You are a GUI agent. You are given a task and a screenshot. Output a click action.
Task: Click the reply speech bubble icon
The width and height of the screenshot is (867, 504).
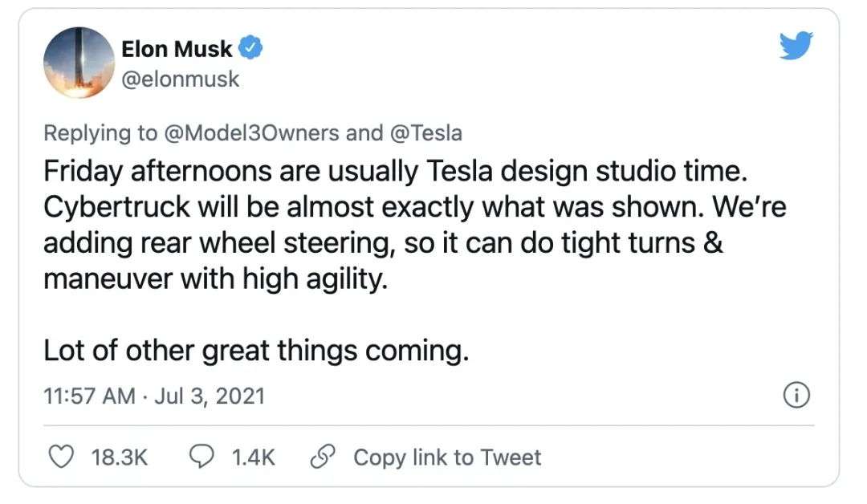point(201,457)
